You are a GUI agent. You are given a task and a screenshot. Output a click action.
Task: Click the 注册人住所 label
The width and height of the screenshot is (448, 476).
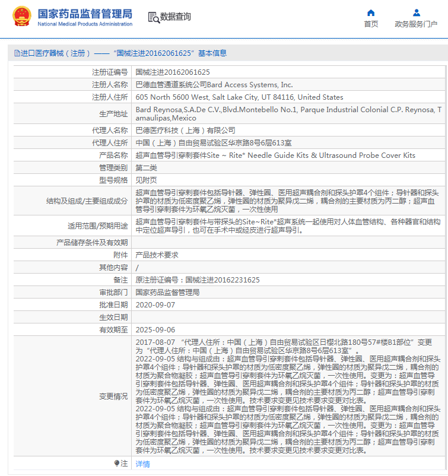coord(110,97)
